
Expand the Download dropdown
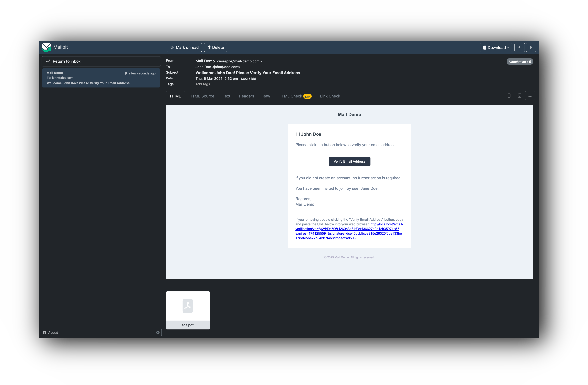click(496, 48)
